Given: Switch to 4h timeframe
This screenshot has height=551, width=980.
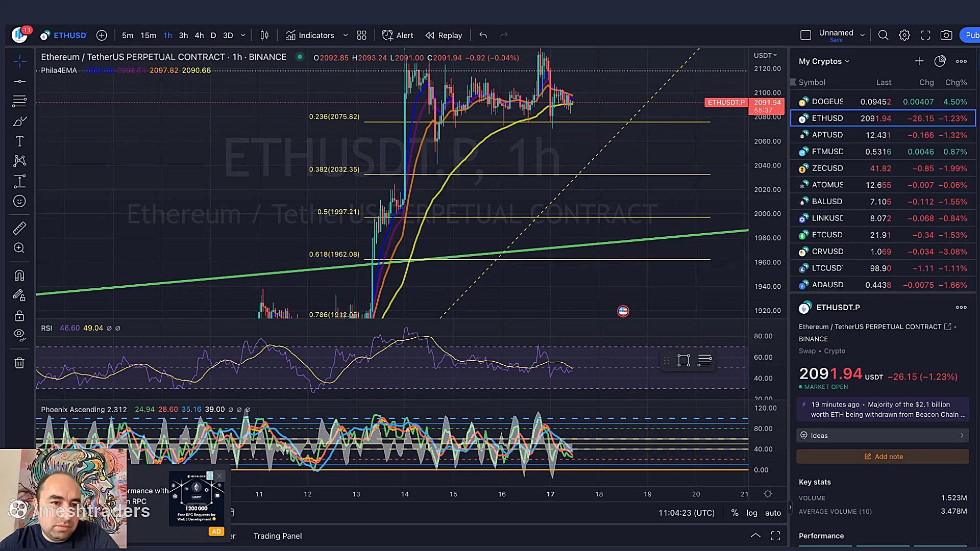Looking at the screenshot, I should tap(199, 35).
